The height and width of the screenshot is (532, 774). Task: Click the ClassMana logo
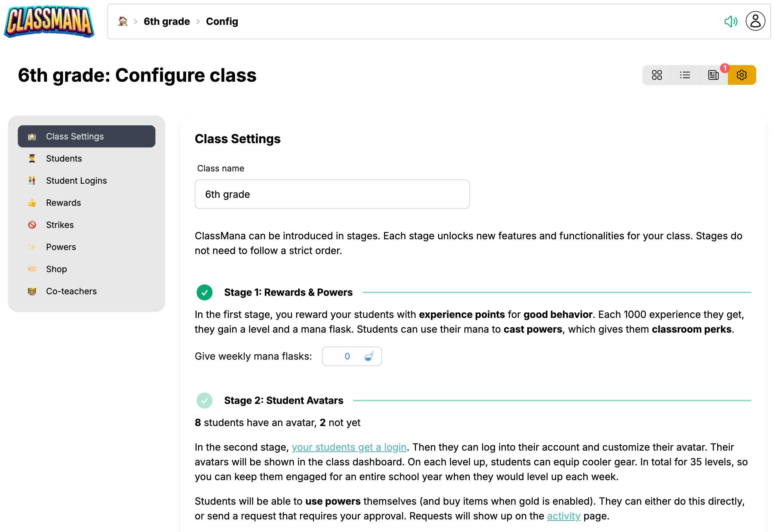point(49,21)
